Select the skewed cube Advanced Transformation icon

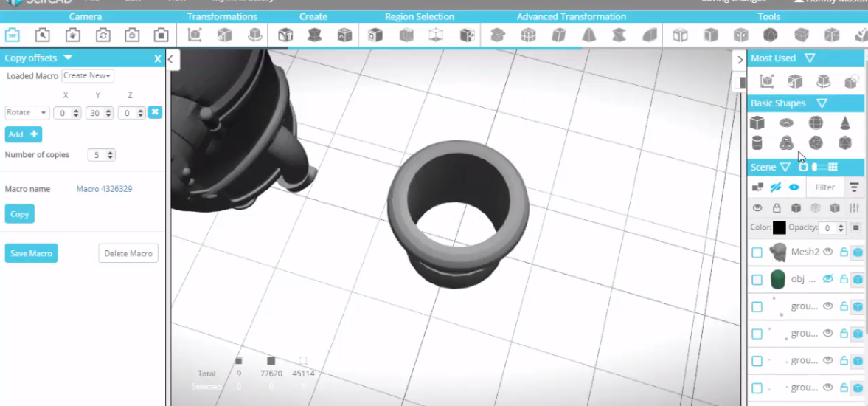(x=558, y=35)
